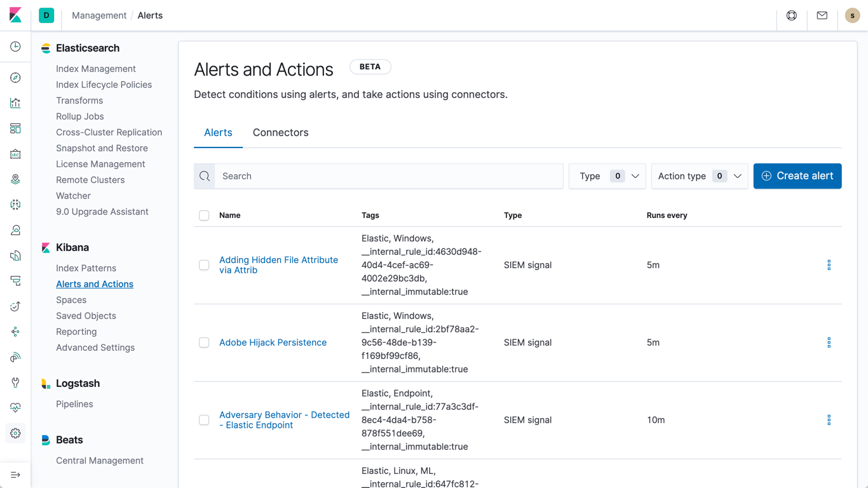
Task: Open Transforms in the sidebar
Action: tap(79, 100)
